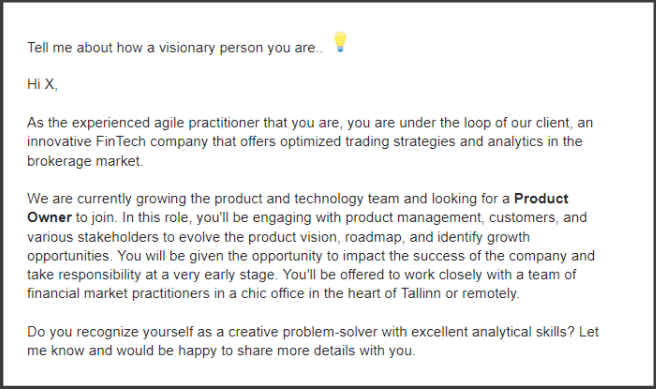Viewport: 656px width, 389px height.
Task: Click the 'Hi X,' greeting line
Action: tap(42, 84)
